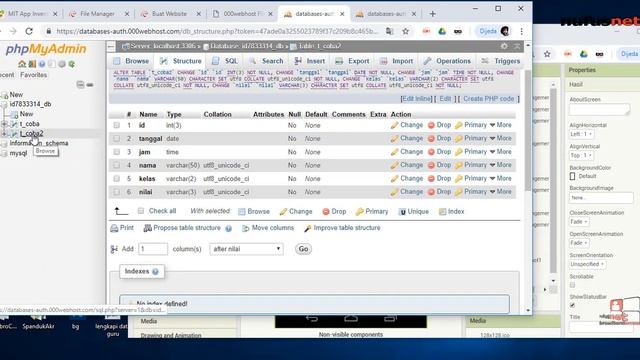Tick the checkbox for the kelas row
The height and width of the screenshot is (360, 640).
[117, 178]
